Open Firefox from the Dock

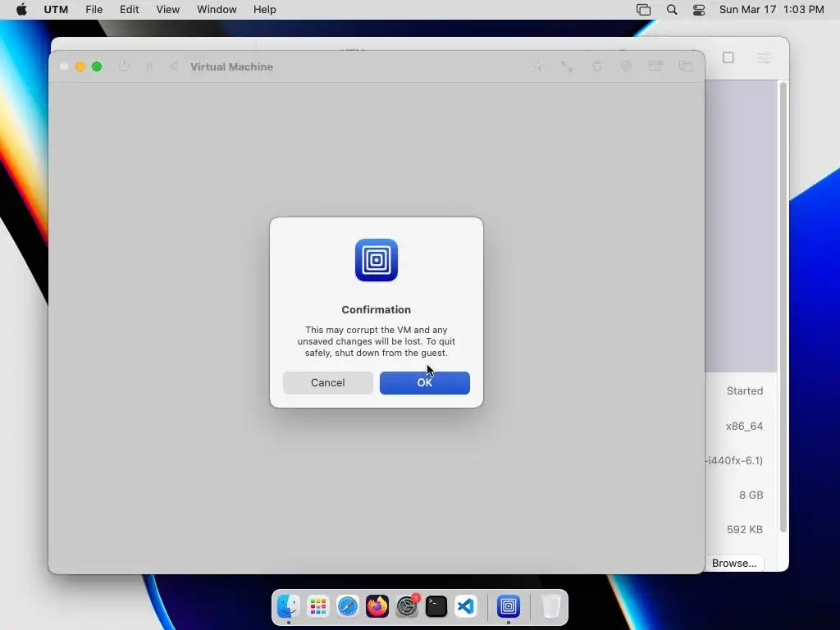pos(377,606)
